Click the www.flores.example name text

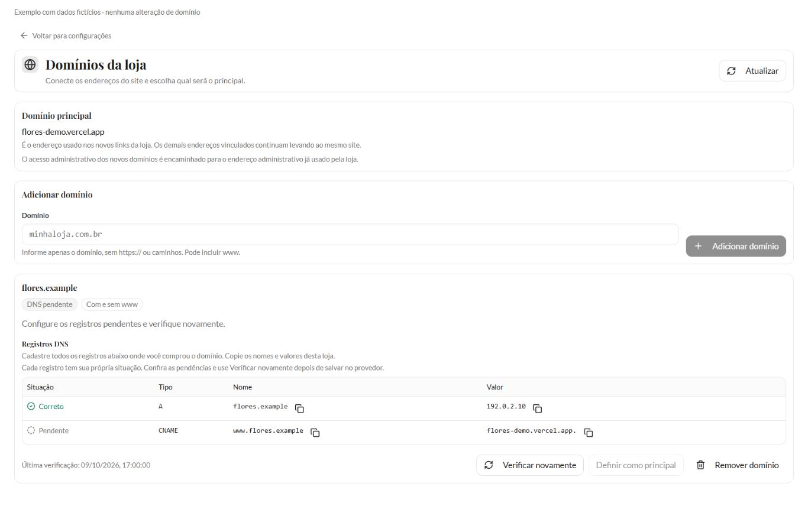click(x=268, y=431)
